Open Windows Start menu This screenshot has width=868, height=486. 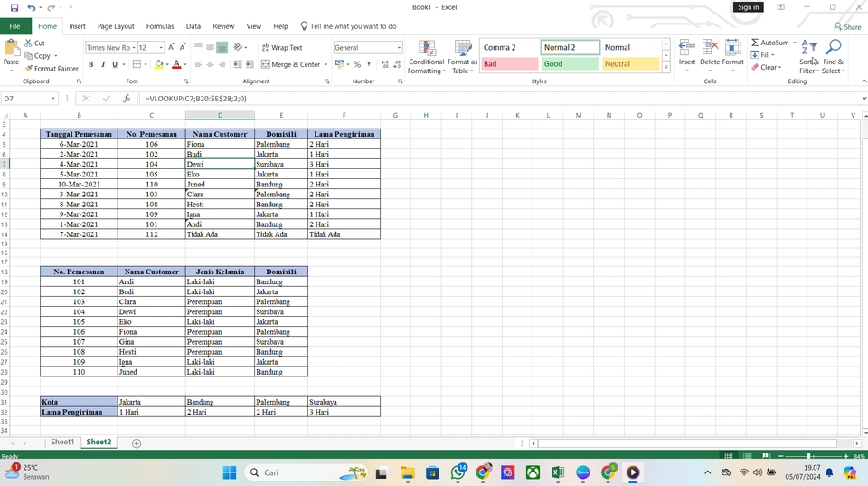[x=229, y=472]
